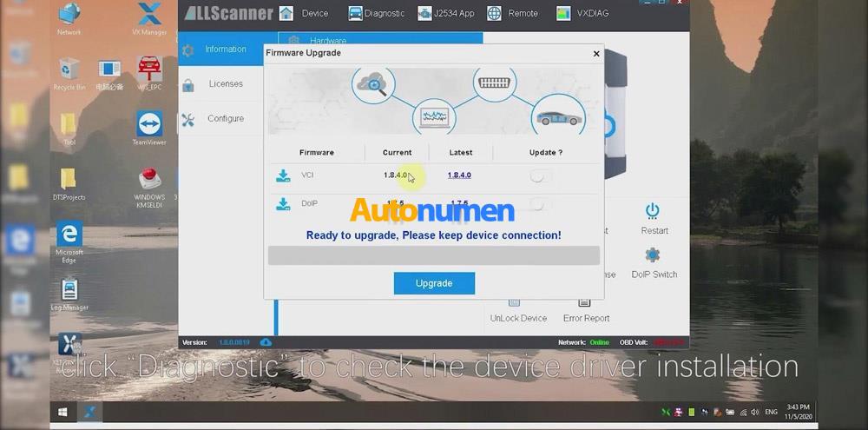Open the VXDIAG tab

(582, 13)
